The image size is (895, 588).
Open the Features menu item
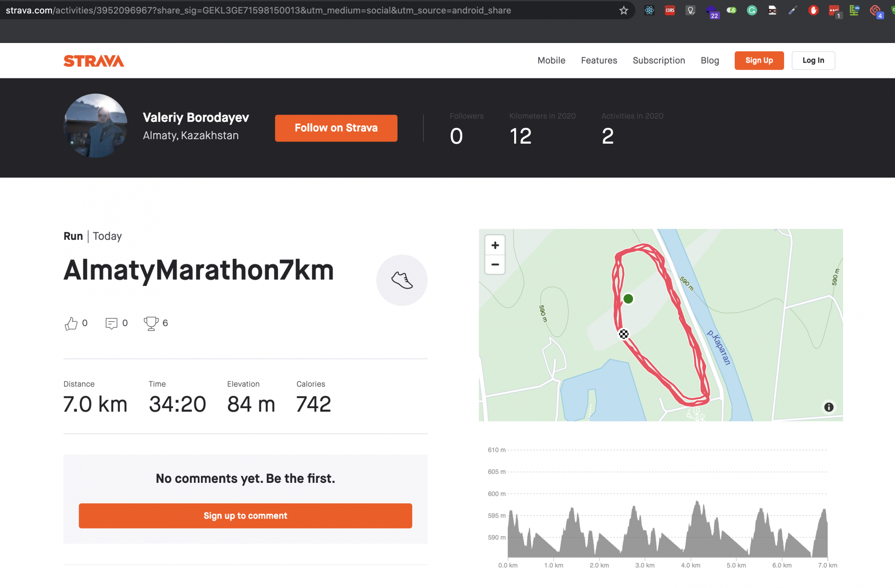pos(599,60)
